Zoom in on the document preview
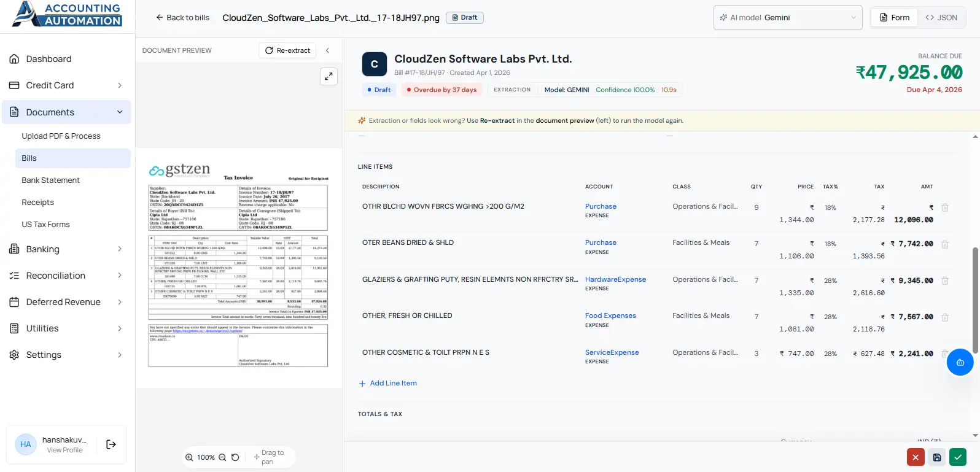This screenshot has height=472, width=980. (189, 457)
